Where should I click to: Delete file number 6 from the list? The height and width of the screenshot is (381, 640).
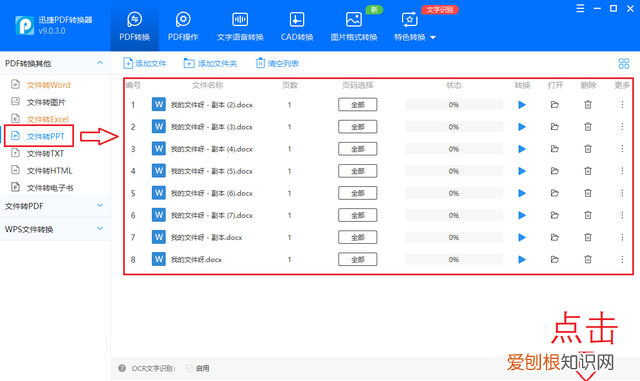click(x=588, y=215)
